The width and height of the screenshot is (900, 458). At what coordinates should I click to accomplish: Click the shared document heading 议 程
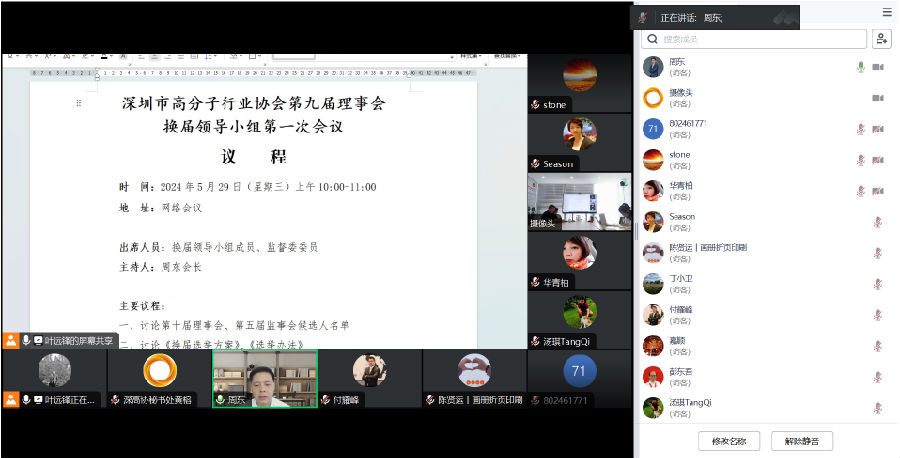(254, 157)
